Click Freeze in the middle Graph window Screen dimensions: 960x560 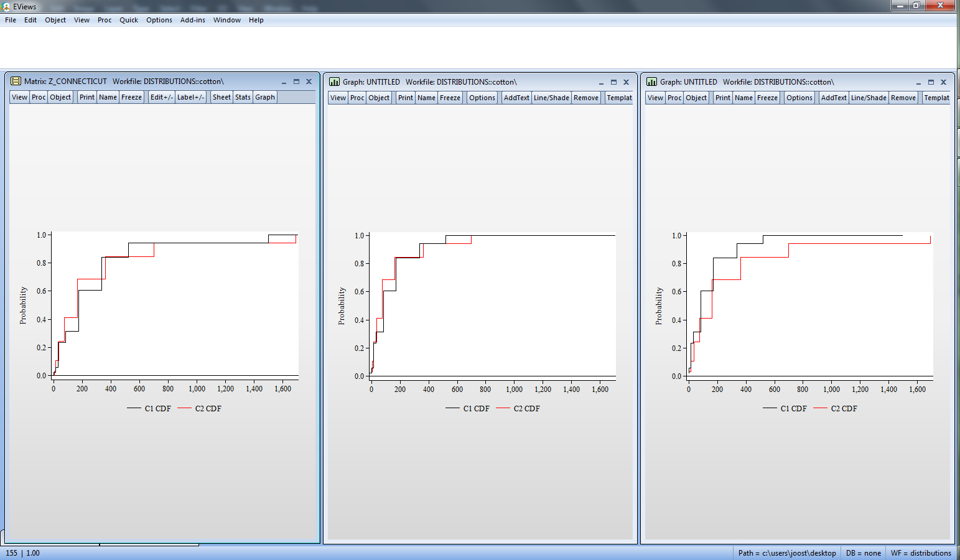pos(450,98)
